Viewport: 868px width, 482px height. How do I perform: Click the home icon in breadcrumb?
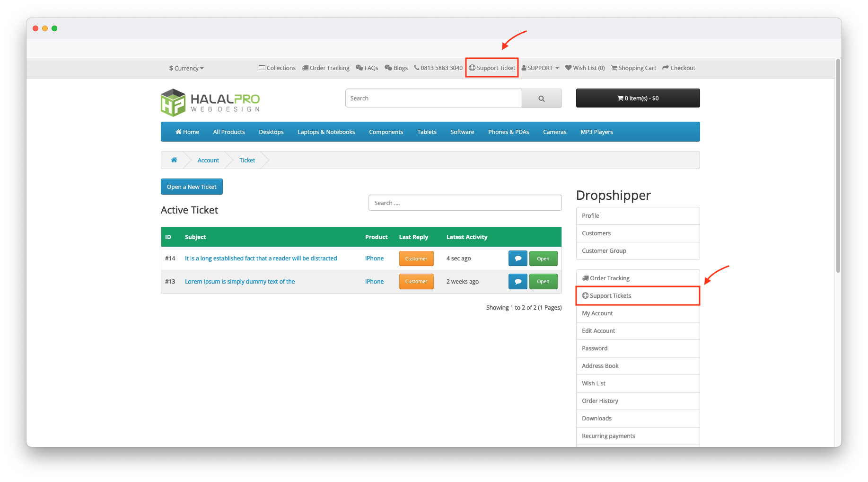174,160
